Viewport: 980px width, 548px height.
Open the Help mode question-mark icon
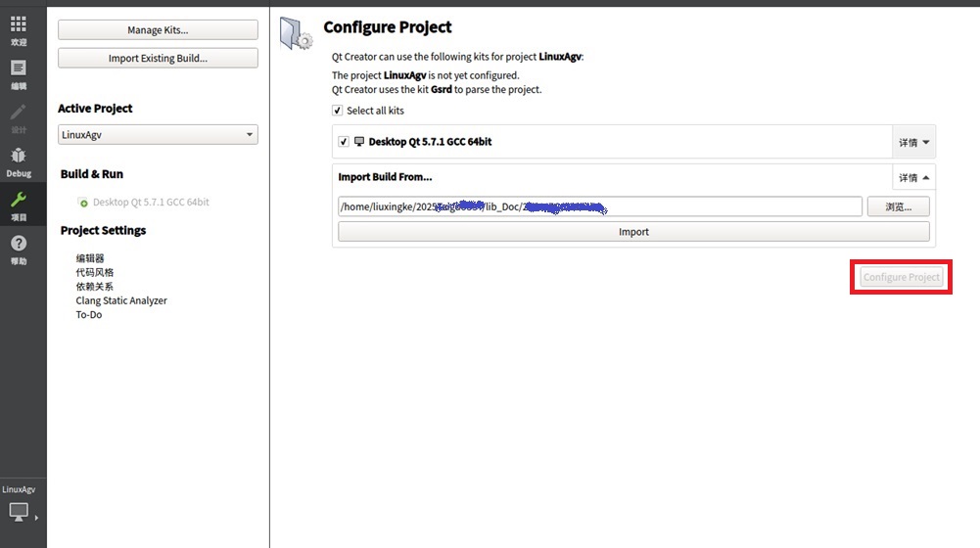19,243
